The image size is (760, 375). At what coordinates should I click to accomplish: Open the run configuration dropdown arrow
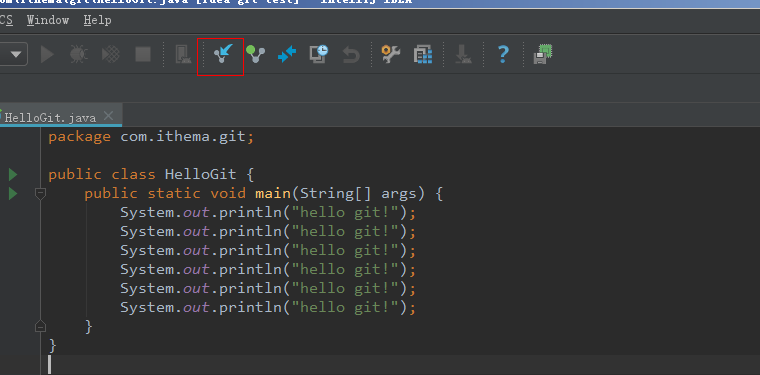pos(16,54)
